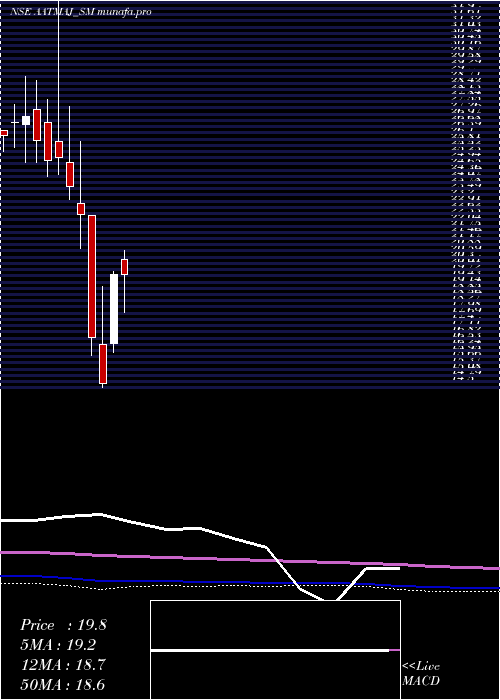Image resolution: width=500 pixels, height=700 pixels.
Task: Click the large white bullish candlestick
Action: (x=114, y=308)
